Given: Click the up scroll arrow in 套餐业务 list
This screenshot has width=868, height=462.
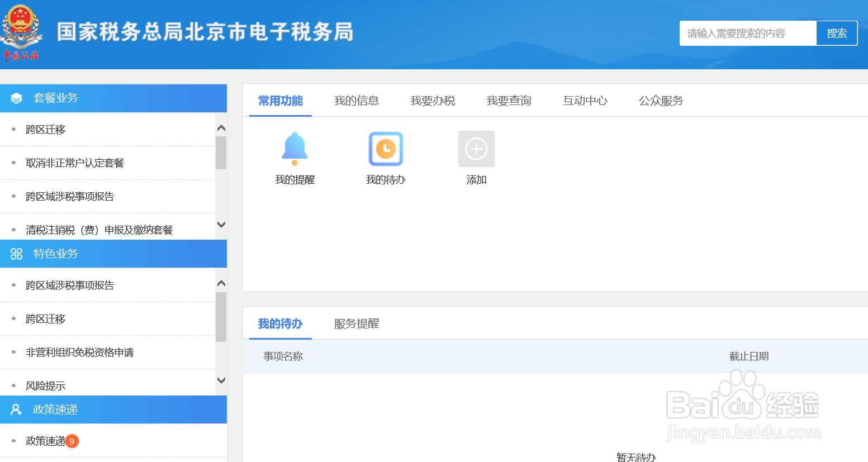Looking at the screenshot, I should pos(221,127).
